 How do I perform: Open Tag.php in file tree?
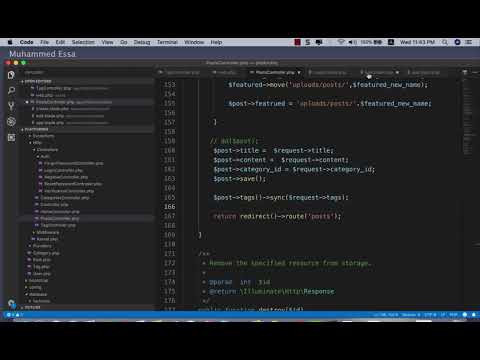(x=39, y=267)
